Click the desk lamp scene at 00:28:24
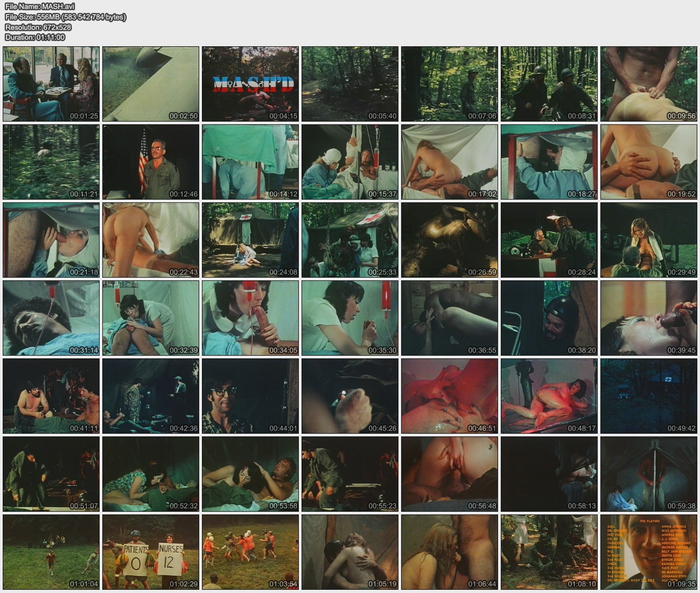This screenshot has height=593, width=700. 549,240
